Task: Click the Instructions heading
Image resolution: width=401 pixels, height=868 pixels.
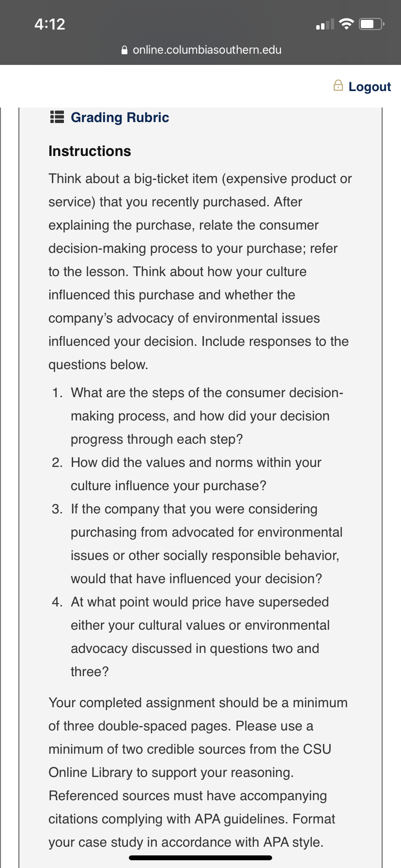Action: [90, 151]
